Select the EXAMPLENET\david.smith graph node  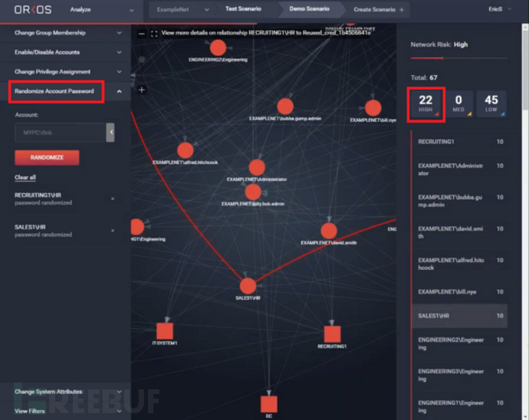pyautogui.click(x=329, y=231)
